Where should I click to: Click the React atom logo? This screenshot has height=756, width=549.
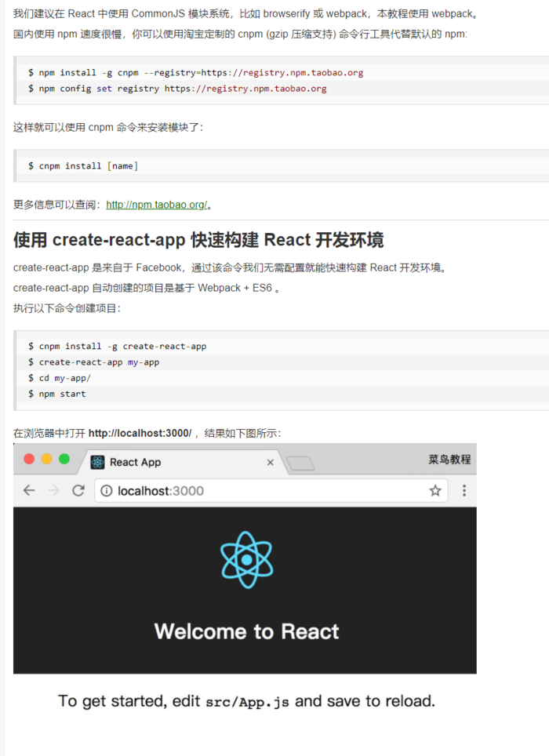(x=247, y=560)
